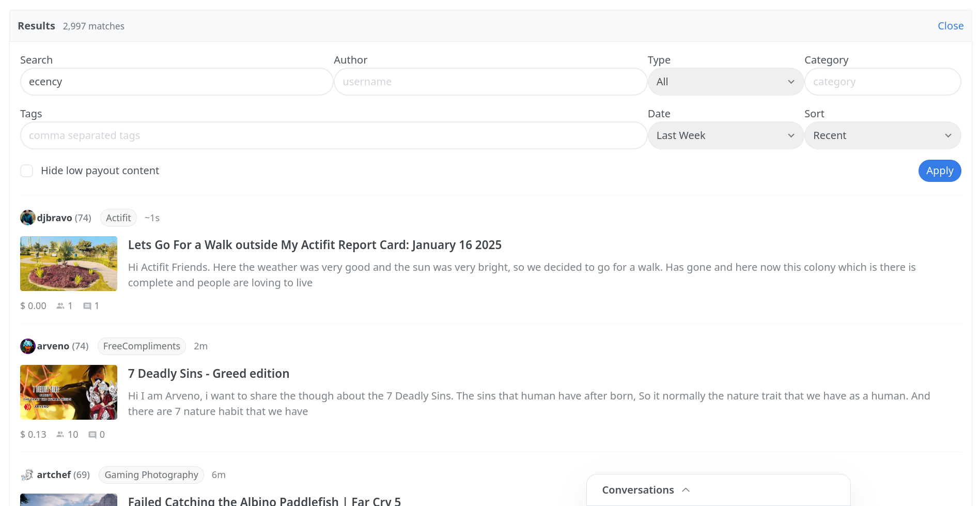Click the 6m timestamp on artchef's post

click(x=219, y=475)
